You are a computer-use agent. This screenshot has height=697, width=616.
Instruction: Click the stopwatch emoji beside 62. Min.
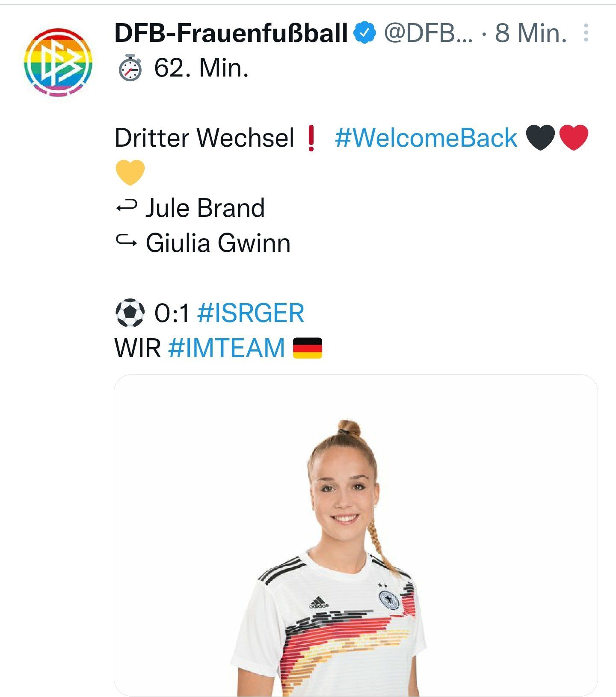130,68
